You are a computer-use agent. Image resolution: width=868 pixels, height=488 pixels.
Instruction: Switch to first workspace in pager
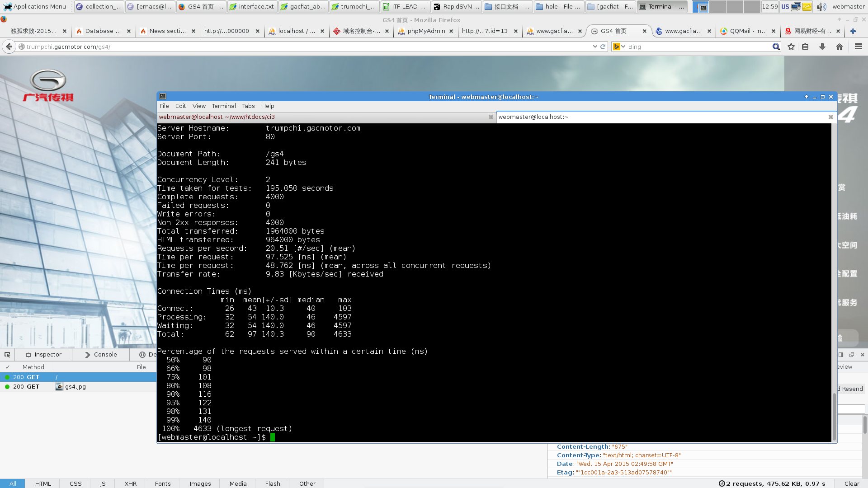(x=700, y=7)
